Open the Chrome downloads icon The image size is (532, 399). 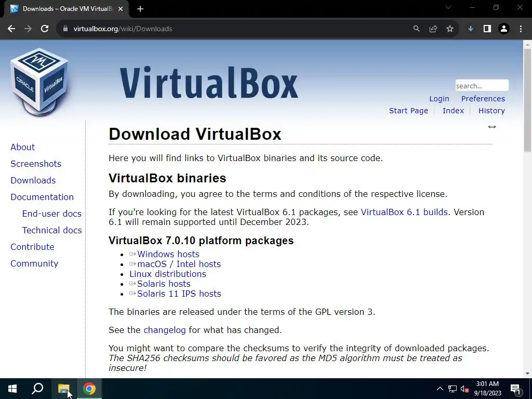click(x=471, y=29)
